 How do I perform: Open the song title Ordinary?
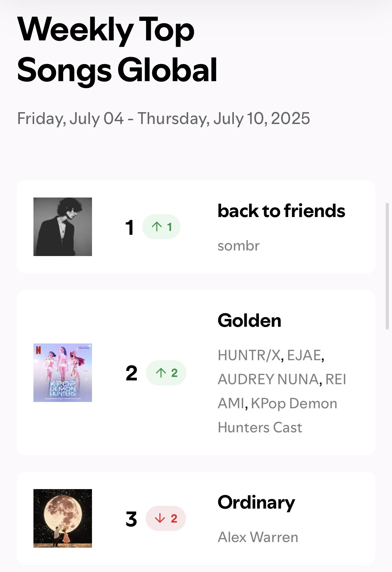pyautogui.click(x=256, y=503)
